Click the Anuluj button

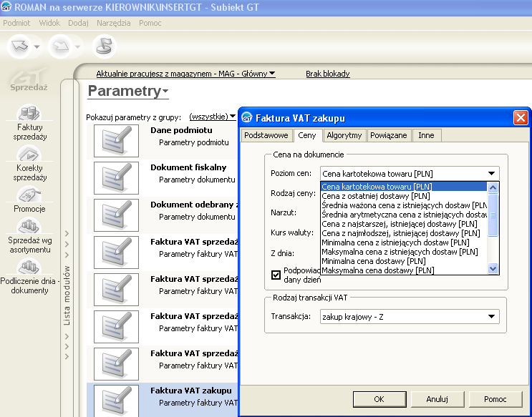(437, 399)
